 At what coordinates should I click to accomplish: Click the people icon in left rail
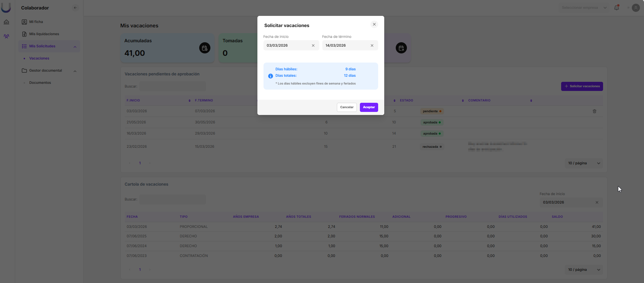coord(6,36)
